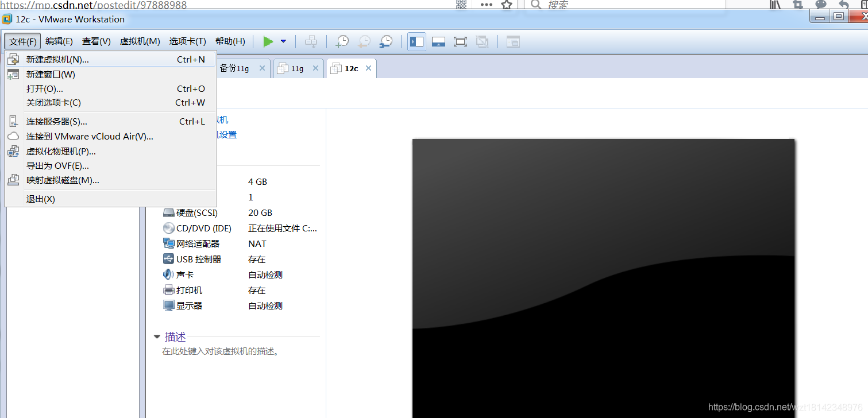Choose 新建窗口(W) menu entry

[x=110, y=74]
